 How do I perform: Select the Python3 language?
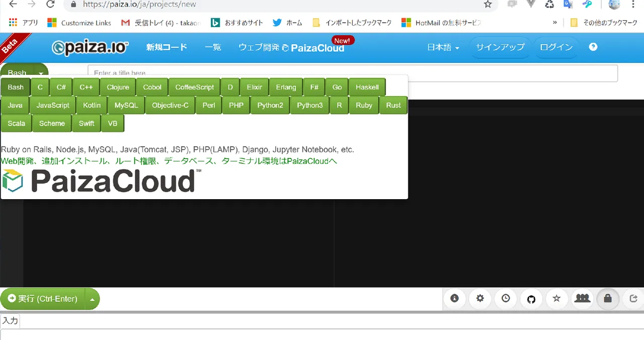pyautogui.click(x=310, y=105)
